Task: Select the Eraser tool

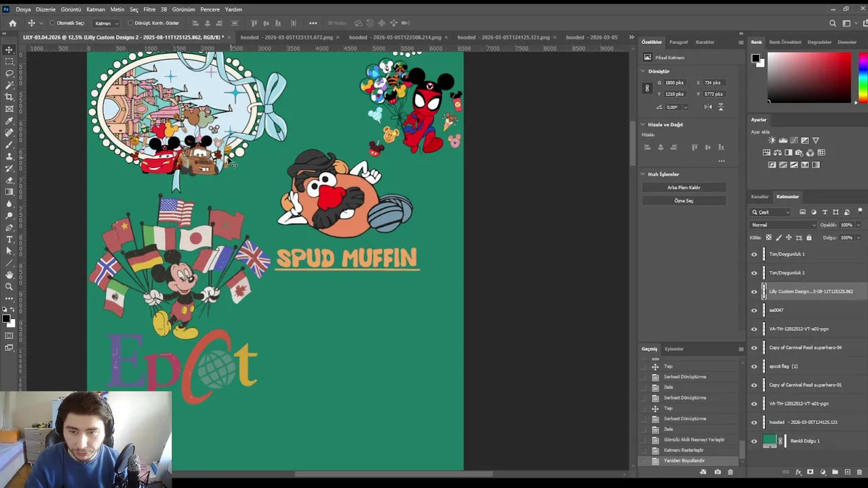Action: (x=9, y=180)
